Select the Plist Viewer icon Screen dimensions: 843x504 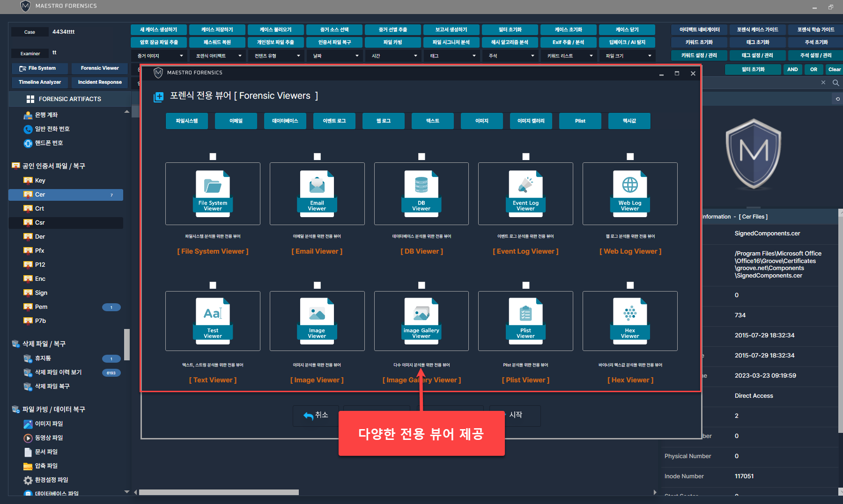click(x=525, y=321)
